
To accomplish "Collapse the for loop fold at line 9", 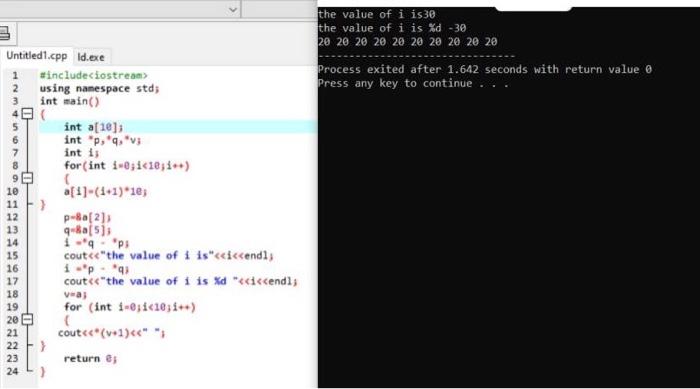I will (x=28, y=178).
